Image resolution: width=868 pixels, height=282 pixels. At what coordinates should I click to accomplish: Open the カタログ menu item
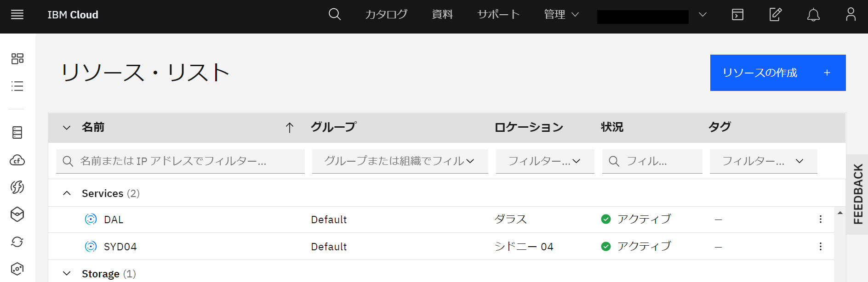(x=386, y=15)
